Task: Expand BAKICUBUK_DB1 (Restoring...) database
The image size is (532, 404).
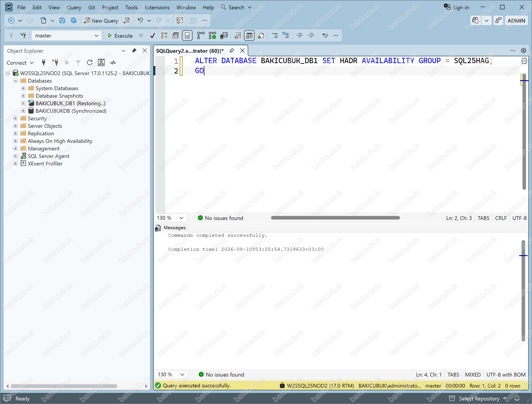Action: tap(23, 103)
